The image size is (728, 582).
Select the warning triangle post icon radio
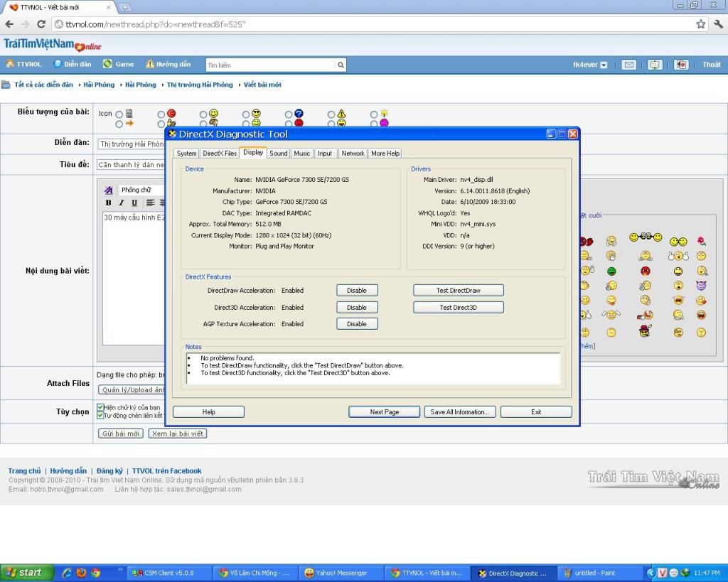pos(331,114)
